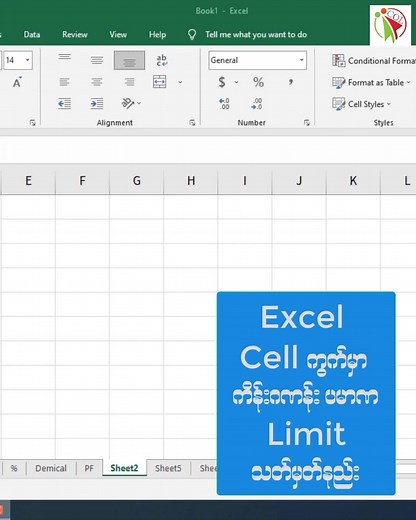Decrease indent
Image resolution: width=416 pixels, height=520 pixels.
tap(64, 104)
